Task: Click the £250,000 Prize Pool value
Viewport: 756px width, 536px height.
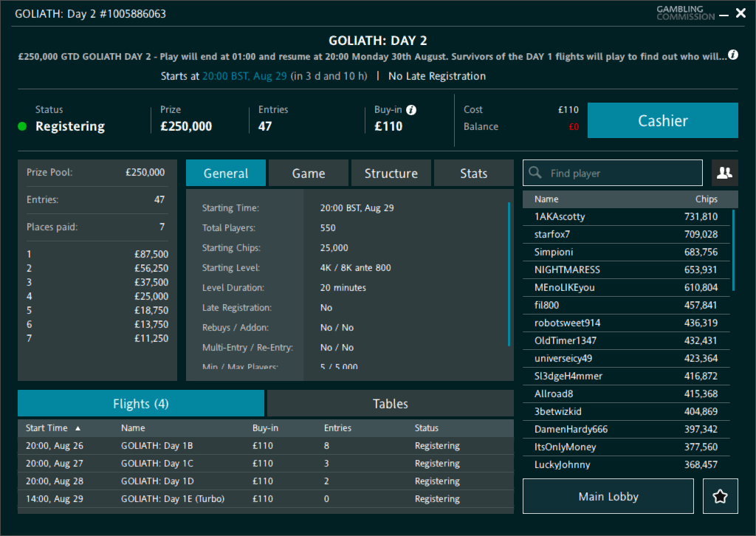Action: (145, 173)
